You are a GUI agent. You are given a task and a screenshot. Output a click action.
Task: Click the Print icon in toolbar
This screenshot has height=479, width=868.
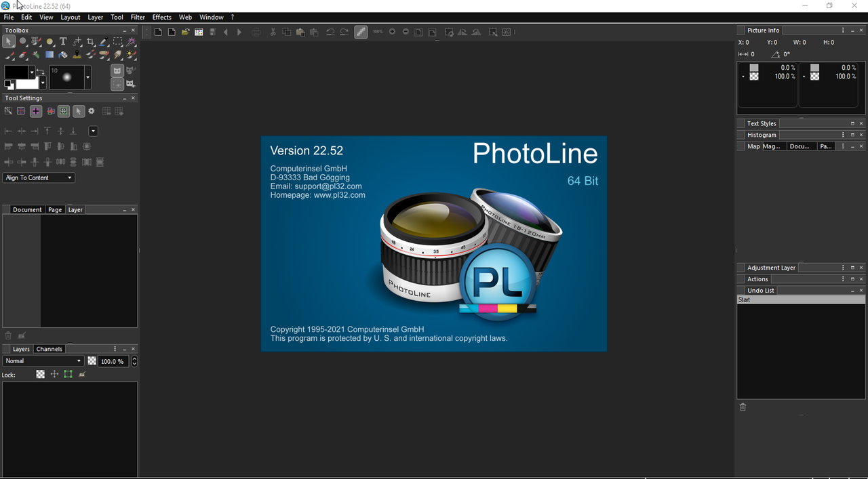click(x=256, y=32)
